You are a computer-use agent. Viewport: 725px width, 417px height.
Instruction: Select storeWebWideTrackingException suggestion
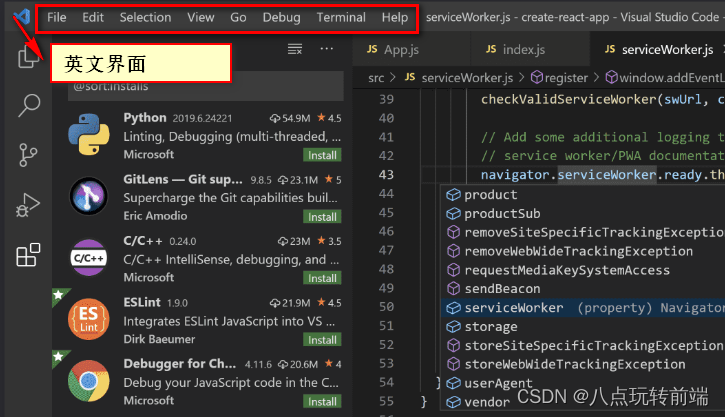pyautogui.click(x=583, y=364)
